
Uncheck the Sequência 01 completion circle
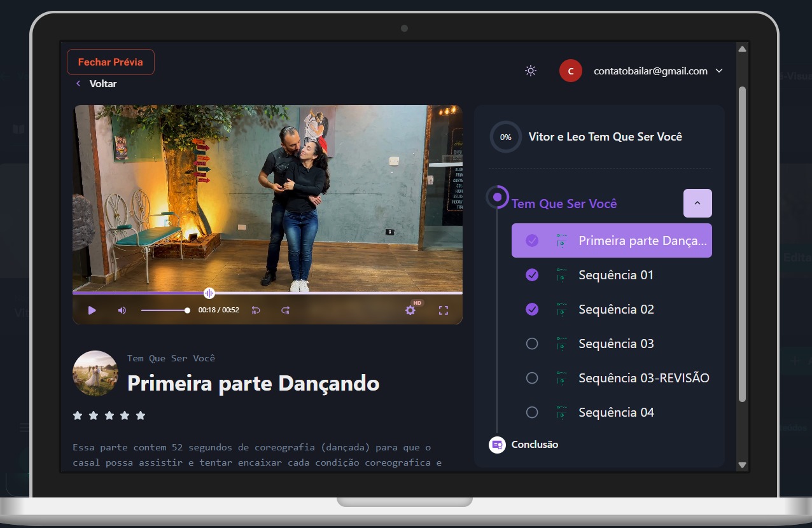(x=532, y=275)
